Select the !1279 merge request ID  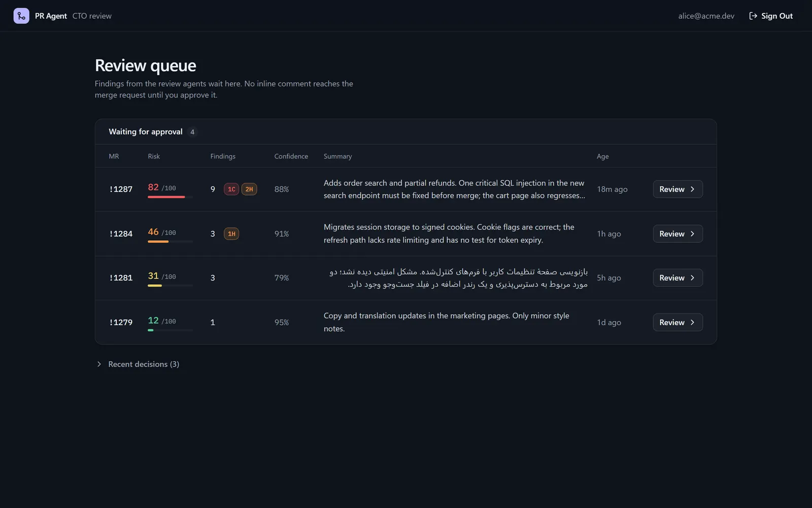121,322
